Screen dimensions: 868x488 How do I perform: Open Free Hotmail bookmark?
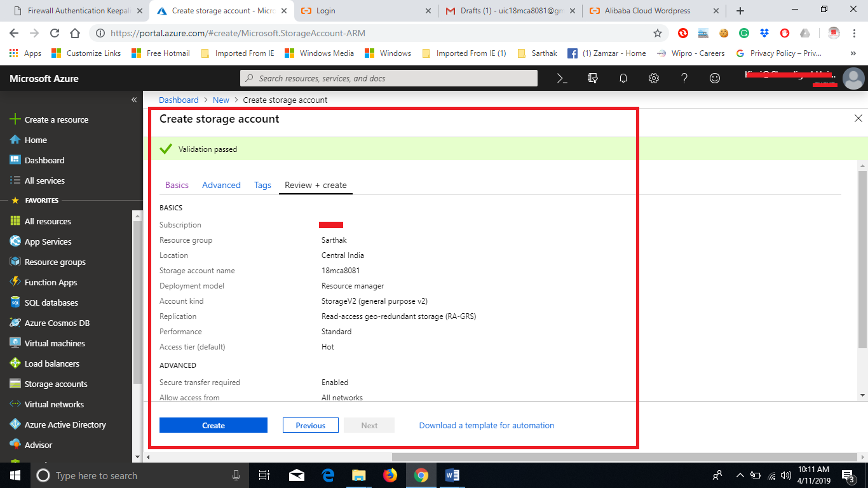click(x=160, y=53)
